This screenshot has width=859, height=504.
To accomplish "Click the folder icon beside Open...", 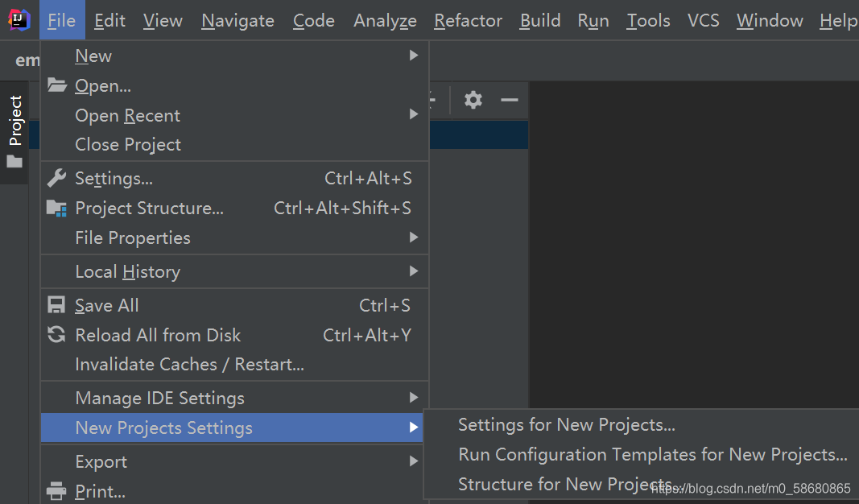I will pyautogui.click(x=57, y=85).
